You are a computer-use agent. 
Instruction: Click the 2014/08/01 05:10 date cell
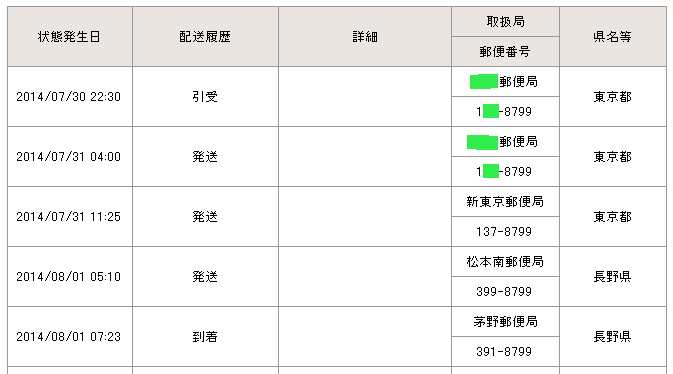click(x=70, y=277)
